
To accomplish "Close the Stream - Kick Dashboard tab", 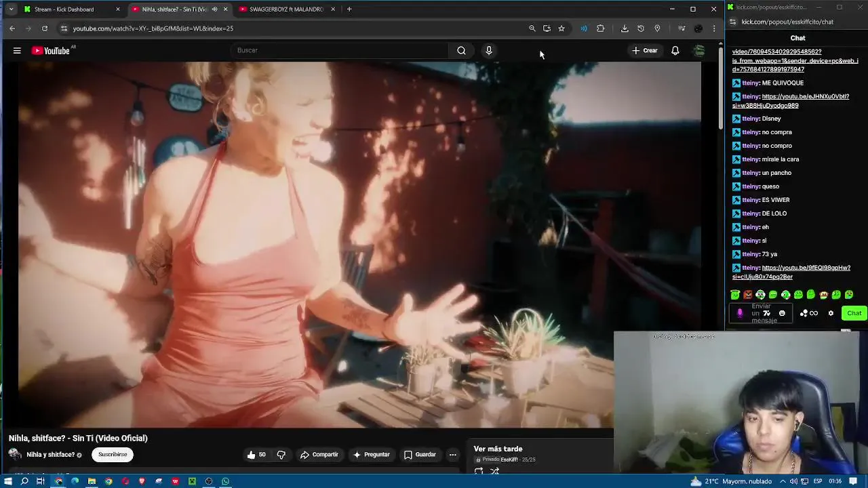I will [117, 9].
